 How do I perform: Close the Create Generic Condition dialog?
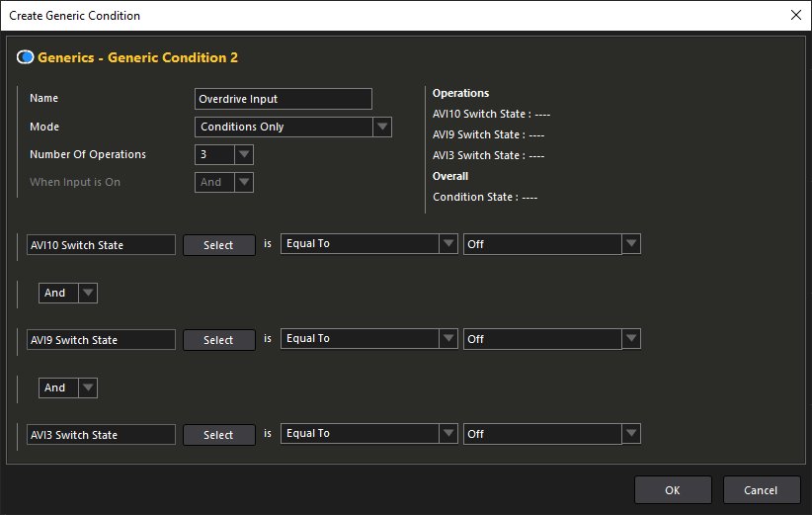point(796,15)
